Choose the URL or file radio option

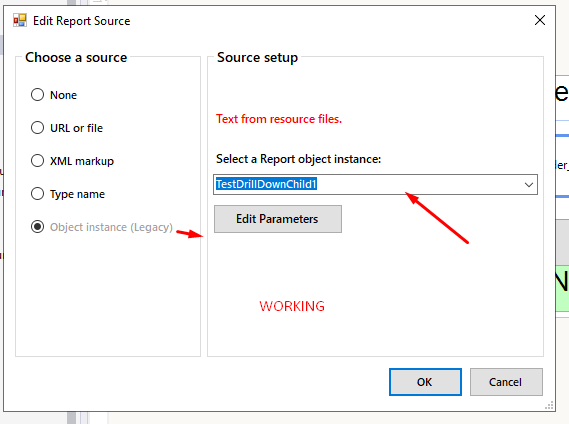pyautogui.click(x=37, y=128)
